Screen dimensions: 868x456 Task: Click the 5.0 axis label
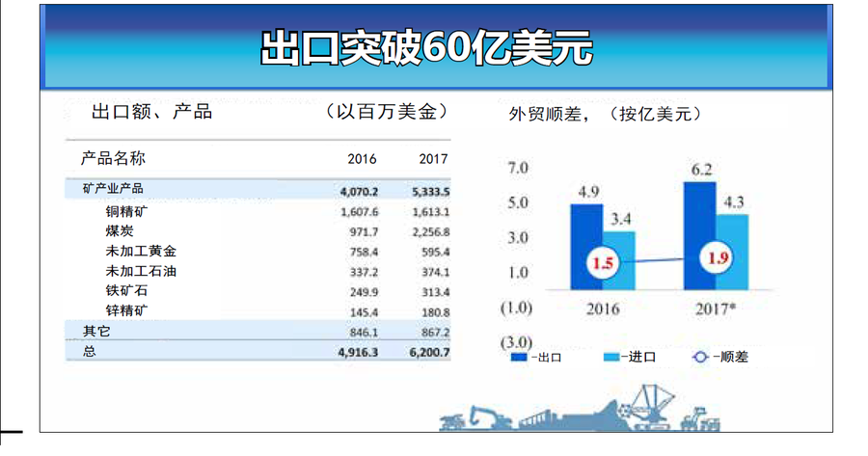pos(518,202)
